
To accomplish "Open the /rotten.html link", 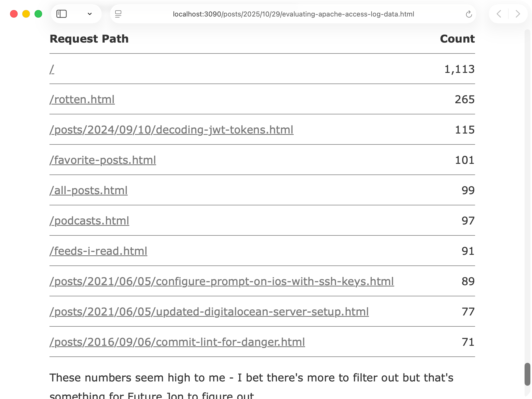I will point(82,99).
